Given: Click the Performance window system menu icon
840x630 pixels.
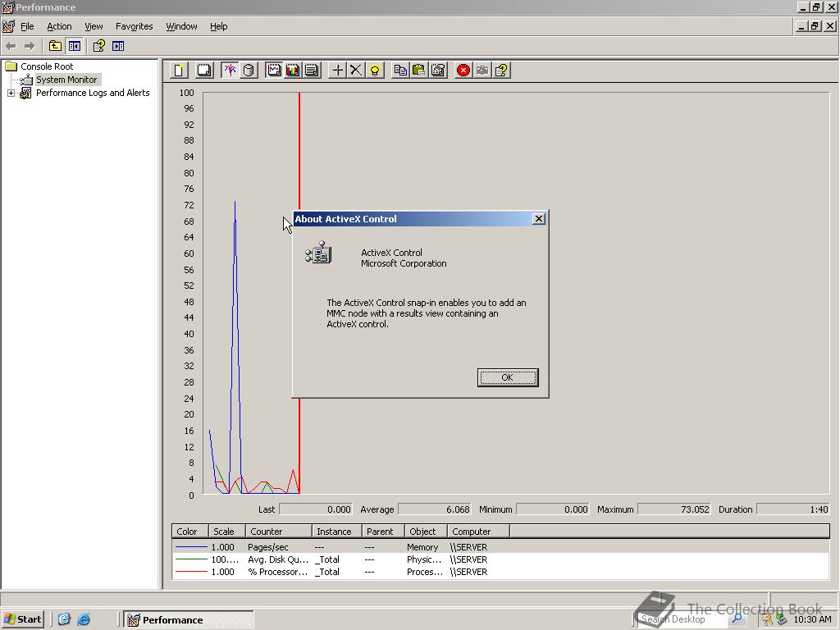Looking at the screenshot, I should (7, 7).
